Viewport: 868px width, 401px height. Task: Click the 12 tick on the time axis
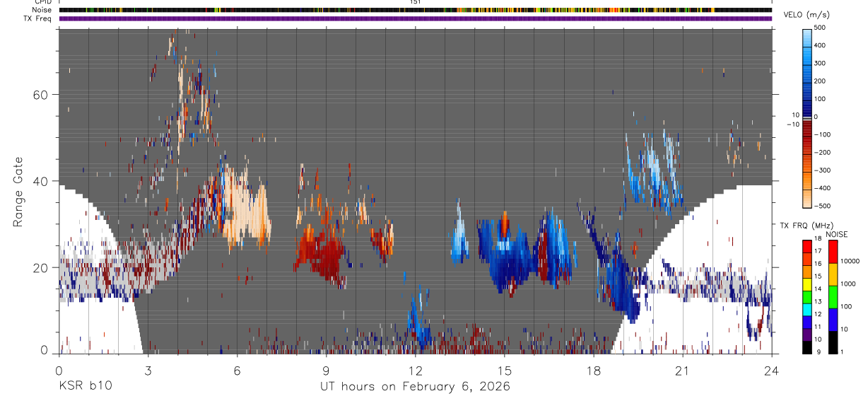point(415,370)
